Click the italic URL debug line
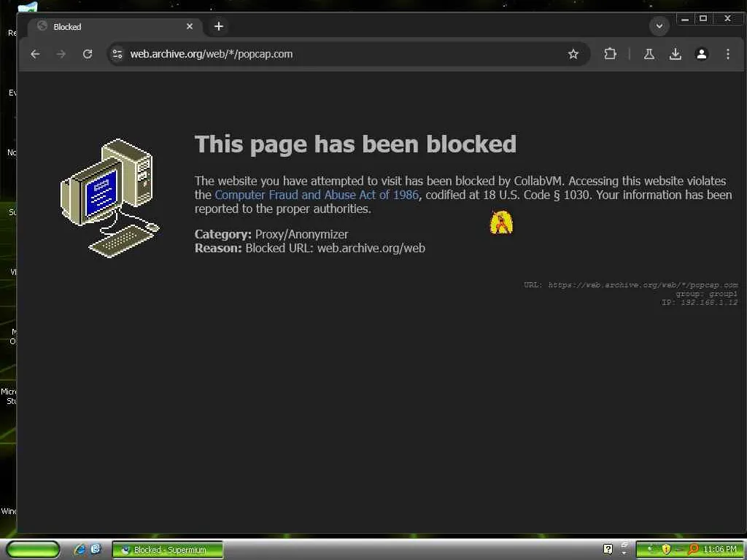Viewport: 747px width, 560px height. (631, 285)
